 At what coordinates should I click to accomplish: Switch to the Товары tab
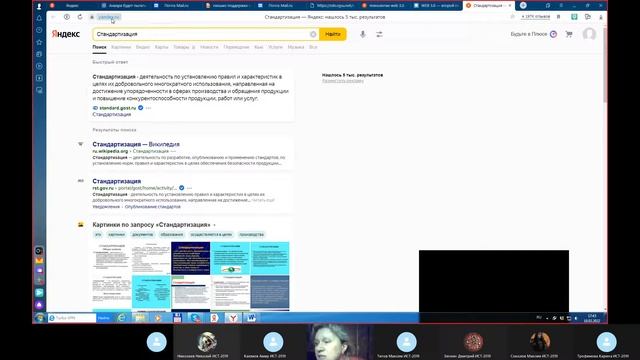coord(181,47)
